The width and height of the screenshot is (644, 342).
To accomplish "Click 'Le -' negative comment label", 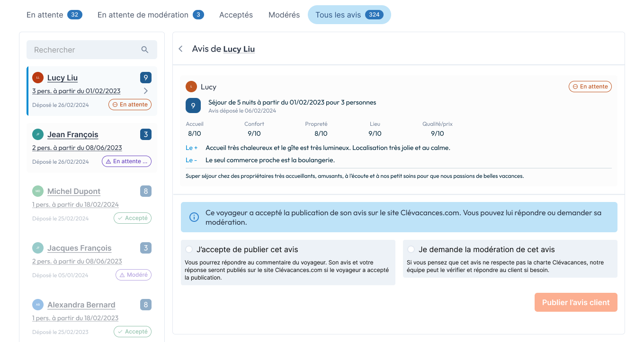I will coord(191,160).
